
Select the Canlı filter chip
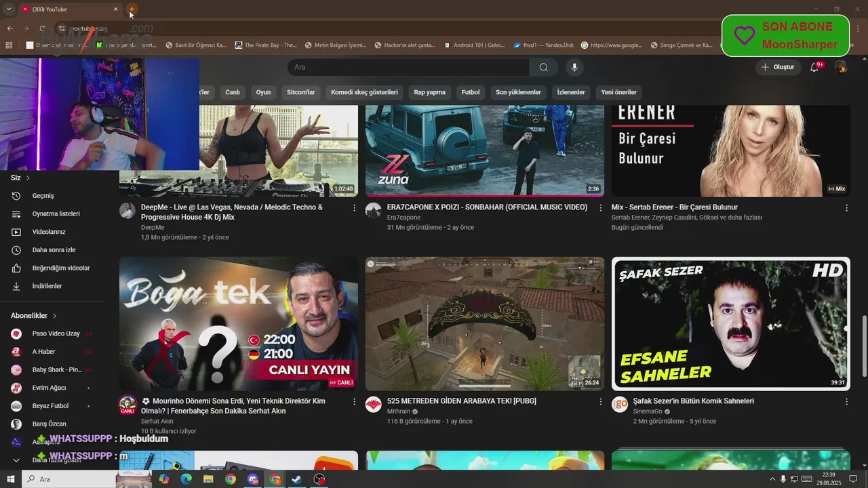tap(233, 92)
